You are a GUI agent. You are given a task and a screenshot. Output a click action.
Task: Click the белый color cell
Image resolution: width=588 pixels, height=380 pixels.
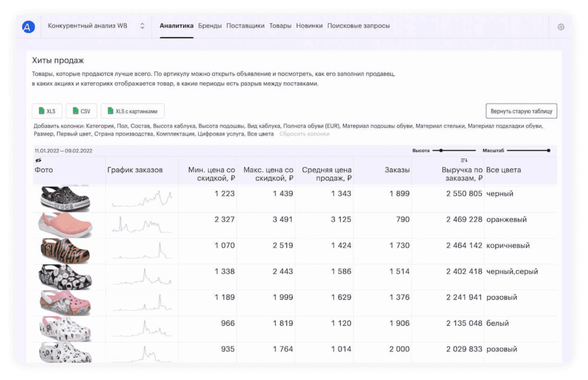click(x=497, y=323)
